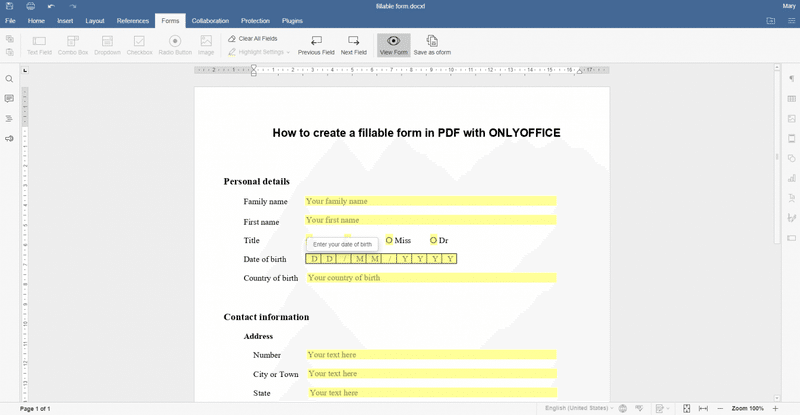This screenshot has height=415, width=800.
Task: Open table settings in the right sidebar
Action: (791, 99)
